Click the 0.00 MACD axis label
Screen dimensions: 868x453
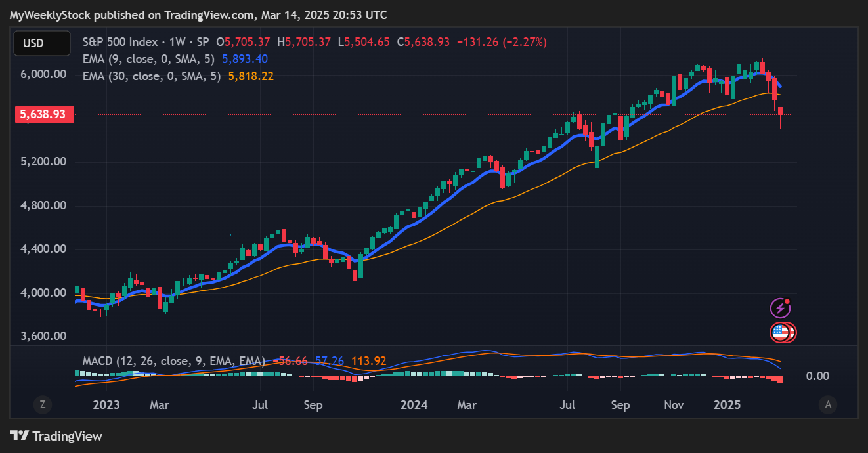point(817,376)
